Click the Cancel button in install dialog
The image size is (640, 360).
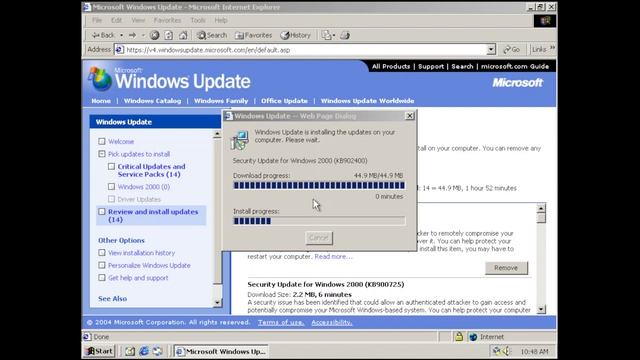pyautogui.click(x=319, y=238)
